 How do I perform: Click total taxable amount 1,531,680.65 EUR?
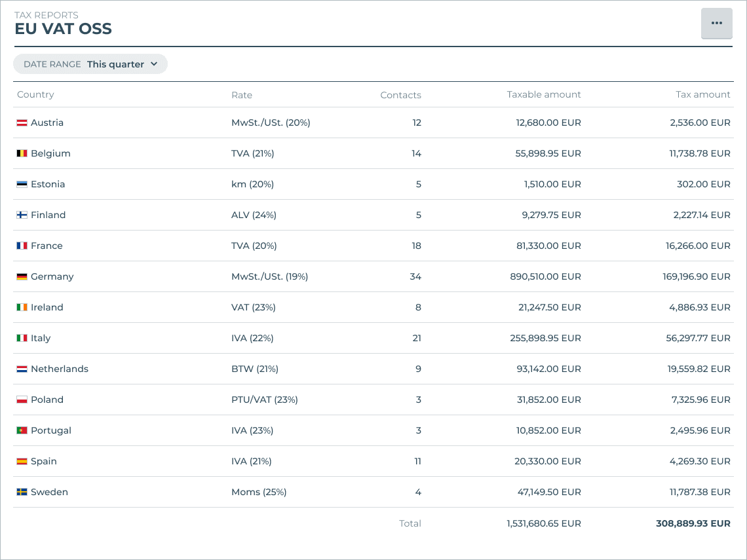[544, 524]
